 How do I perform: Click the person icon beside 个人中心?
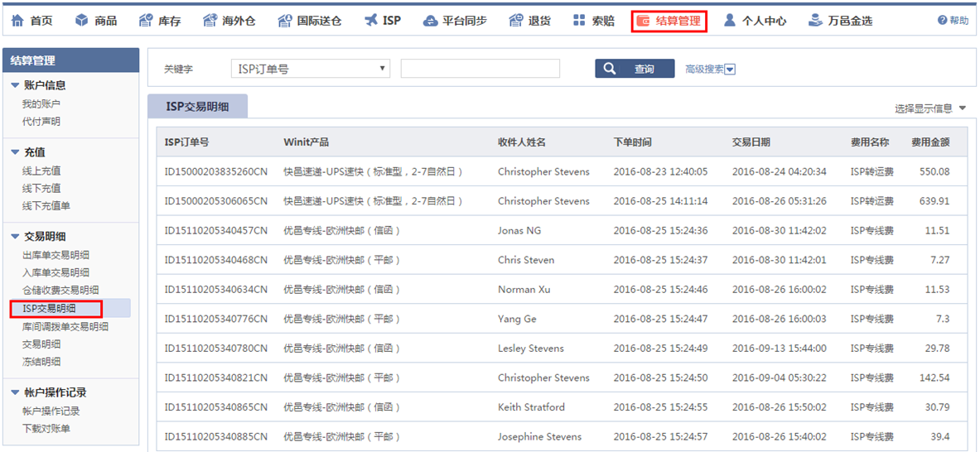pos(729,21)
